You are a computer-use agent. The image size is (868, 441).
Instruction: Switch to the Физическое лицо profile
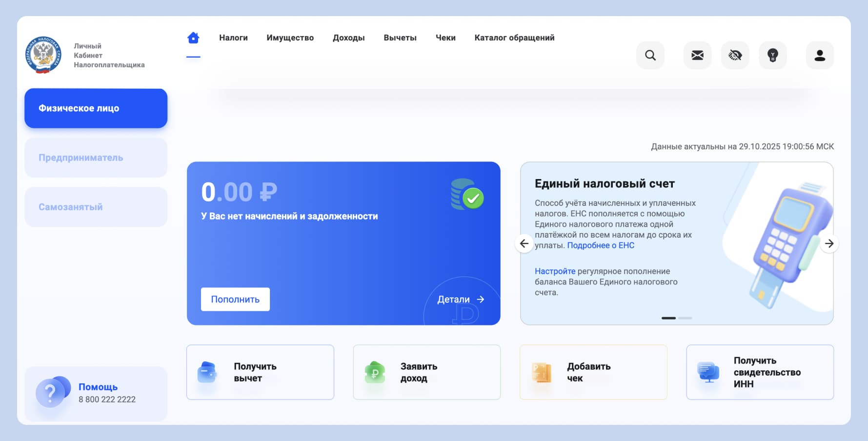(96, 108)
